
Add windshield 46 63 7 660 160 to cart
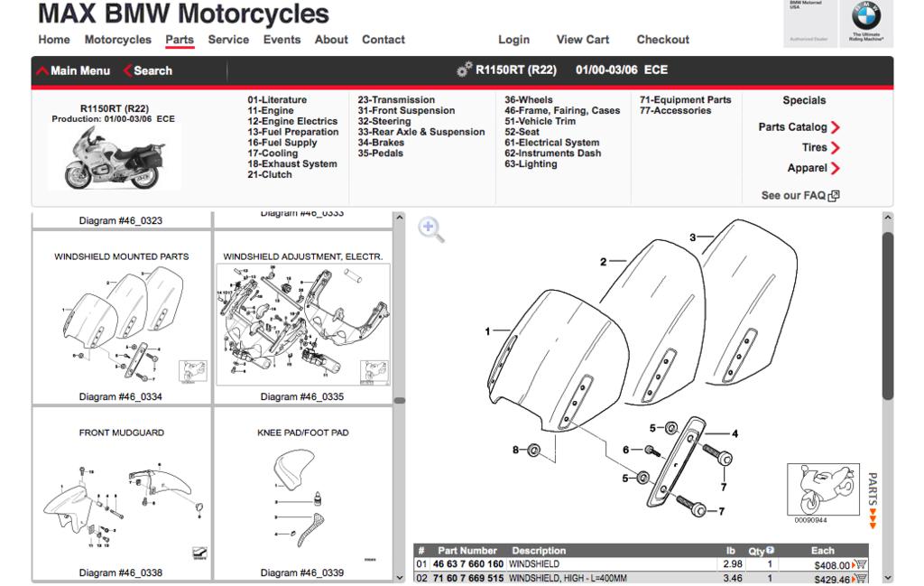pyautogui.click(x=859, y=565)
